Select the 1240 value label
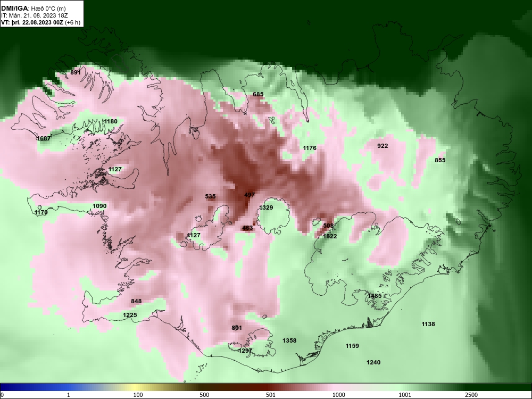Image resolution: width=532 pixels, height=399 pixels. [x=373, y=362]
